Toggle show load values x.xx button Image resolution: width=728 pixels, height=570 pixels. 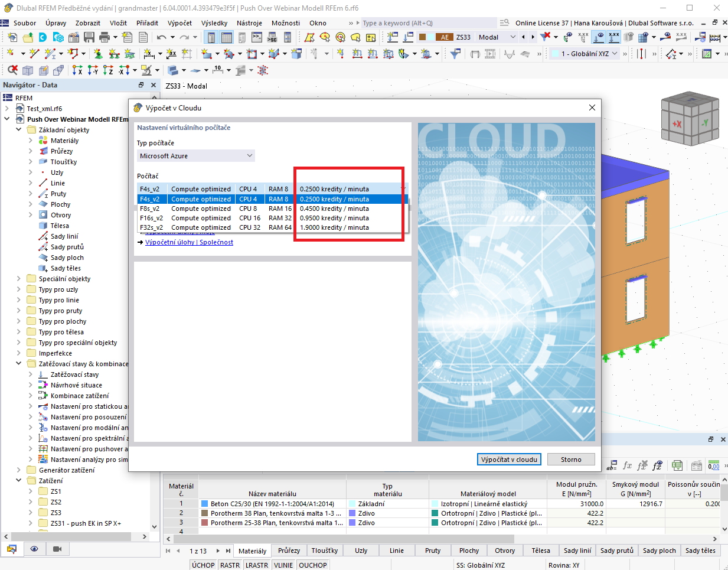614,37
